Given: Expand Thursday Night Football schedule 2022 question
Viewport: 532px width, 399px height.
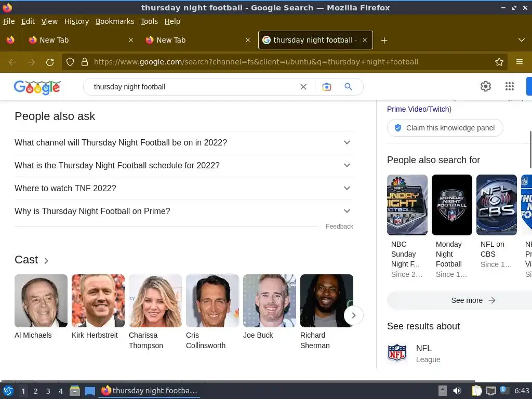Looking at the screenshot, I should pos(183,166).
